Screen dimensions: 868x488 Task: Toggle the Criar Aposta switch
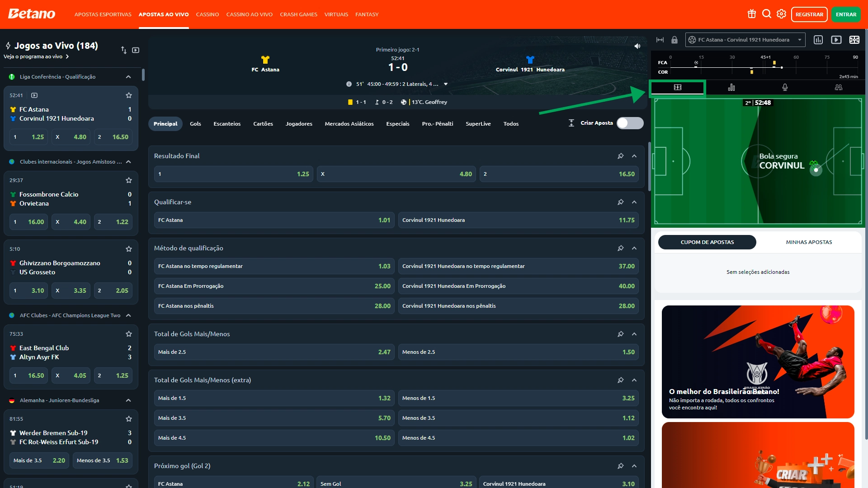[x=630, y=123]
